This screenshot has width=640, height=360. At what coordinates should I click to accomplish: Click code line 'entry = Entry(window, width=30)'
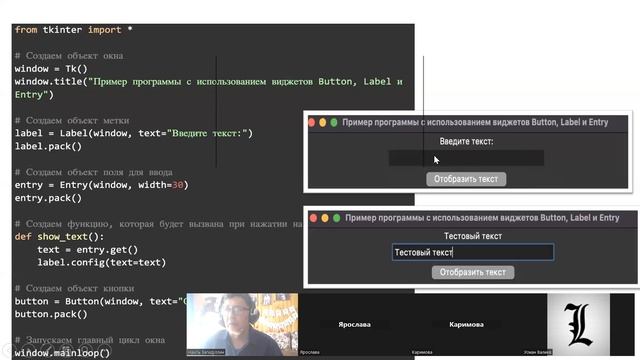[x=102, y=185]
